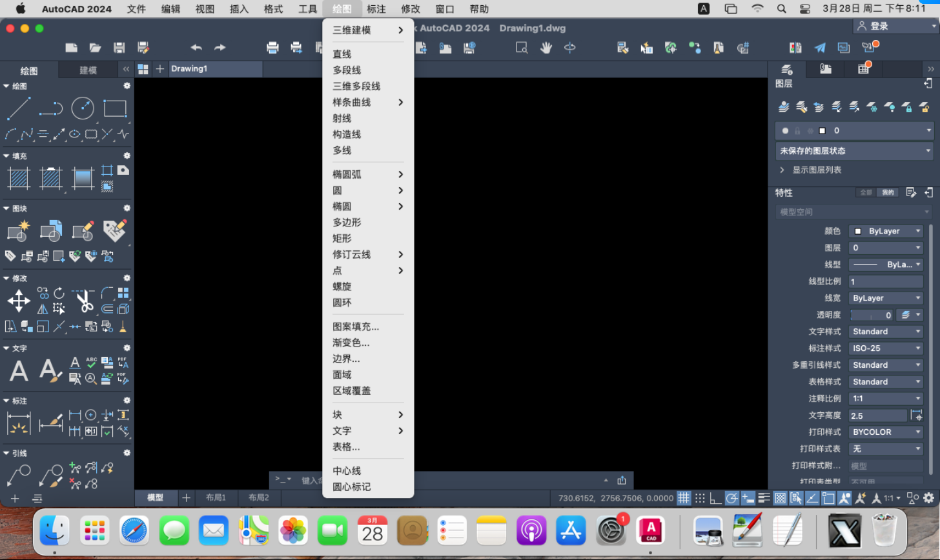Select the Polyline tool icon

(x=50, y=108)
